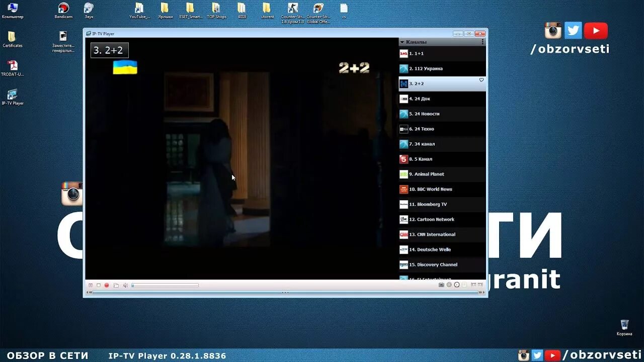
Task: Open the TOP Shops desktop folder
Action: pos(216,11)
